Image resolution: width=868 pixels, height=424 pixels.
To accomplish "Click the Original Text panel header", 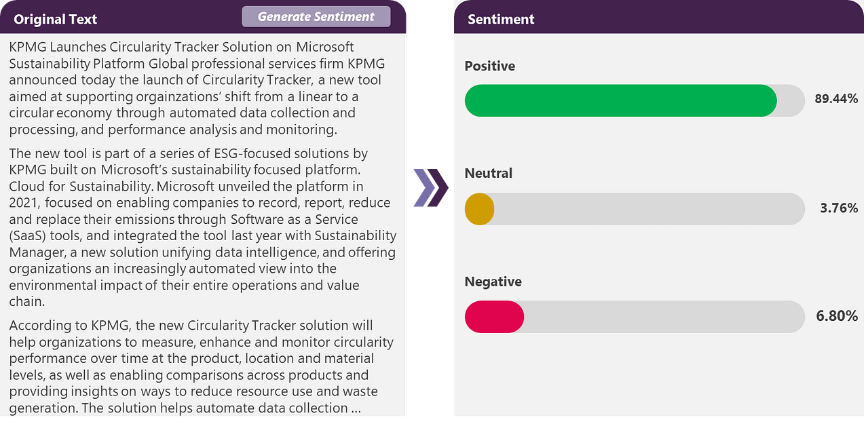I will coord(56,19).
